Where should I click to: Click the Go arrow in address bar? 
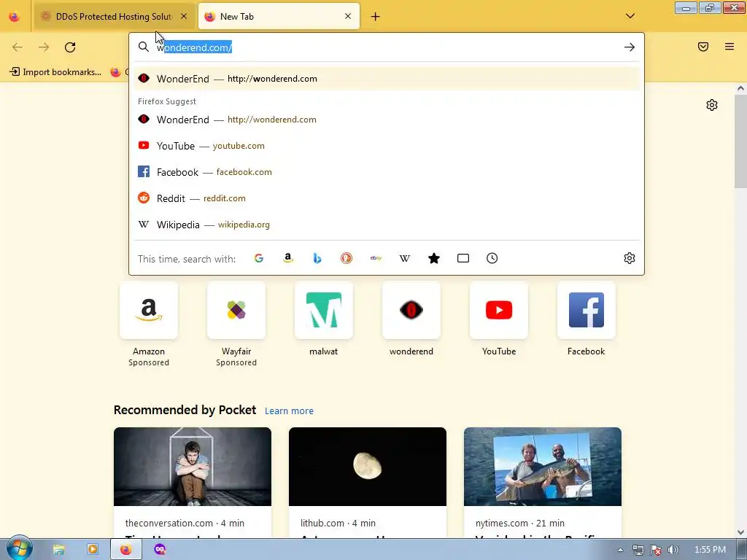[630, 47]
